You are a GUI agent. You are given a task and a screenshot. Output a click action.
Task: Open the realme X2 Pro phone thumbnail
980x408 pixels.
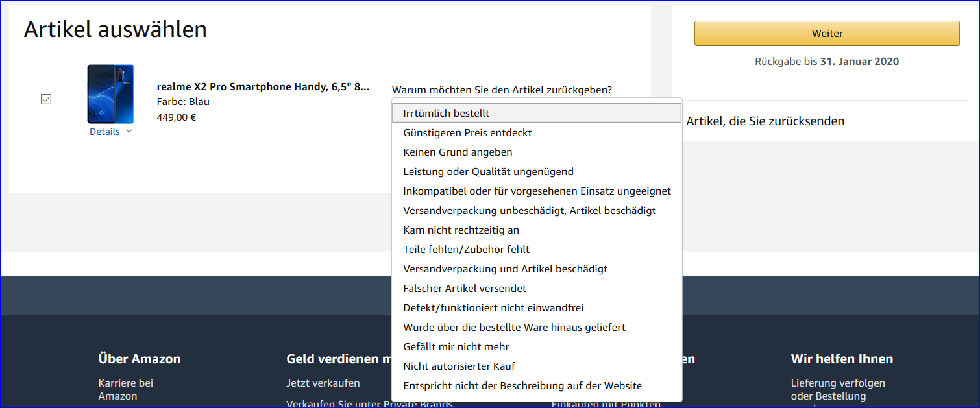[111, 94]
